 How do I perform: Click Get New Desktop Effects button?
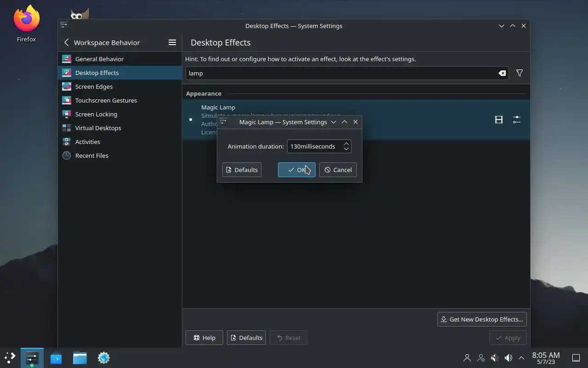[x=482, y=319]
